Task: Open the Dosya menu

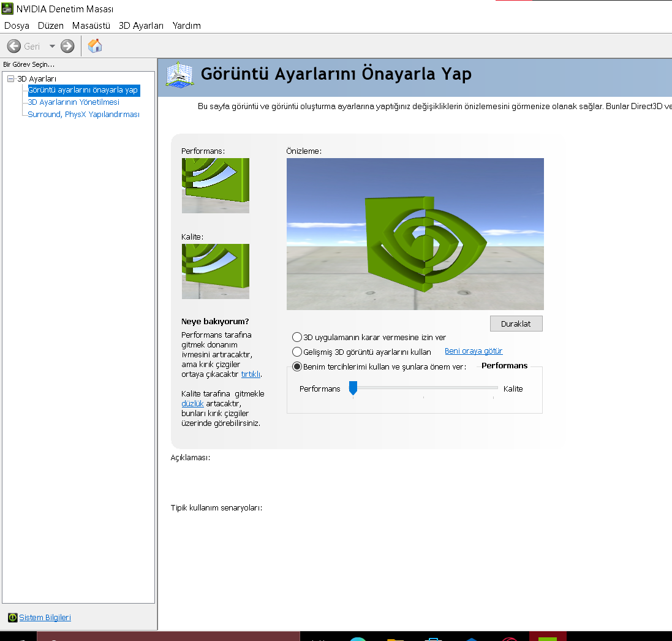Action: [17, 26]
